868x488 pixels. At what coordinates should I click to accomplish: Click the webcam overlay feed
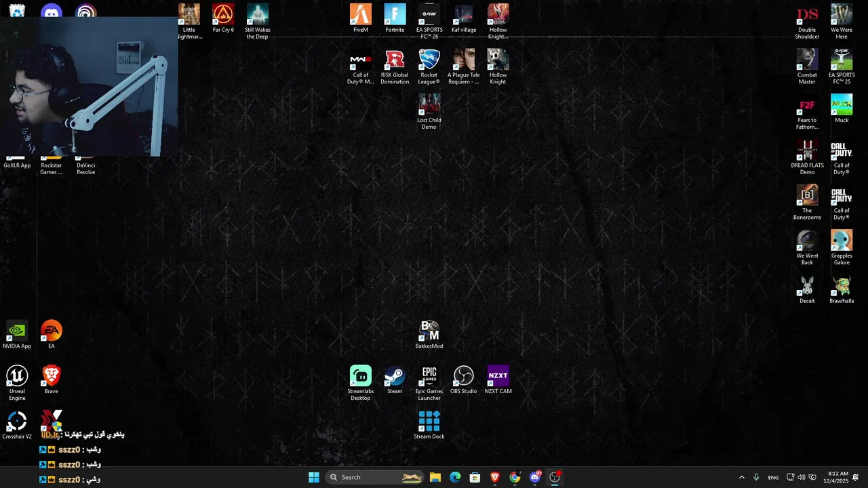[89, 87]
